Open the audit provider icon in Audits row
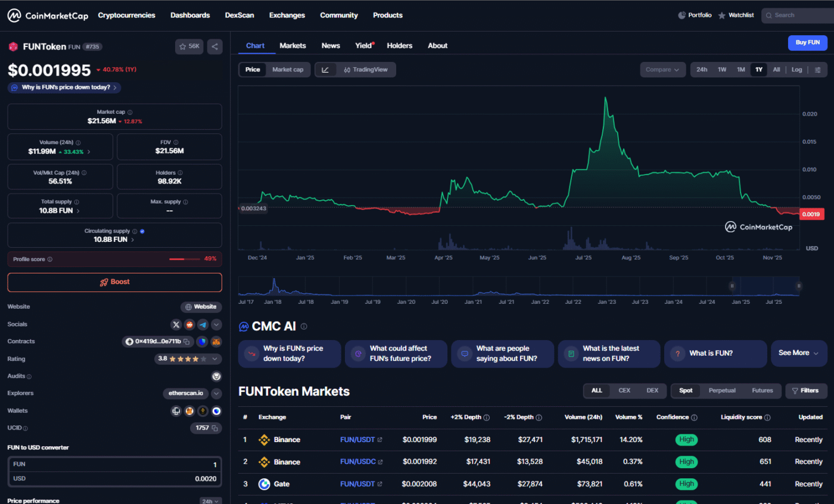The width and height of the screenshot is (834, 504). tap(216, 376)
